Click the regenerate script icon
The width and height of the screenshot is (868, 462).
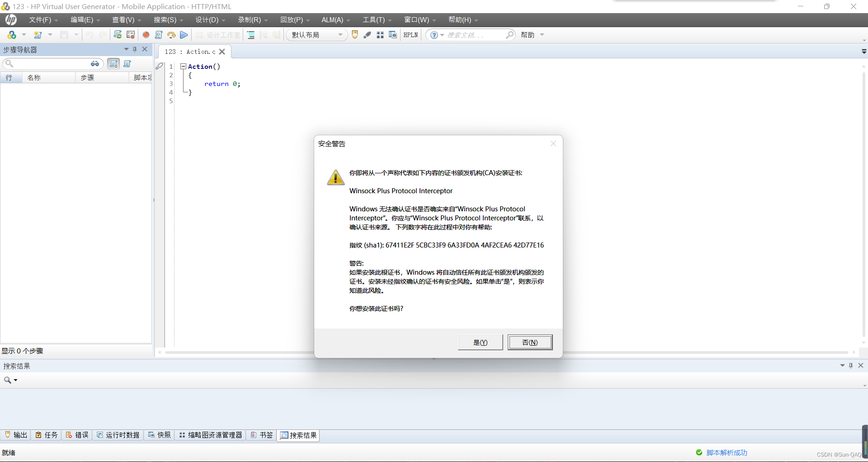pos(118,35)
